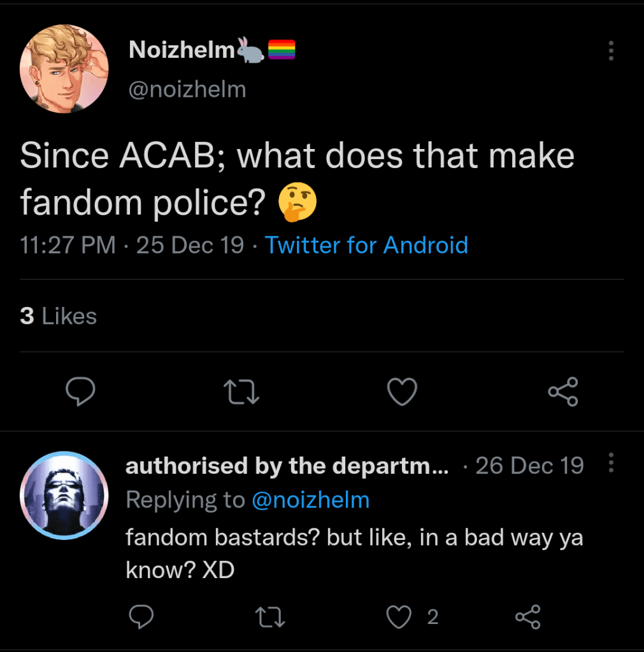Image resolution: width=644 pixels, height=652 pixels.
Task: Open three-dot menu on the reply
Action: tap(611, 463)
